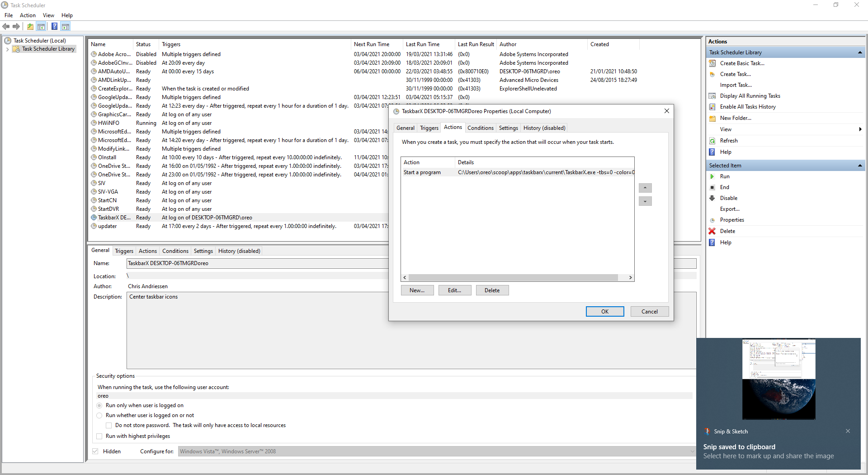The width and height of the screenshot is (868, 475).
Task: Enable All Tasks History from Actions pane
Action: click(x=748, y=106)
